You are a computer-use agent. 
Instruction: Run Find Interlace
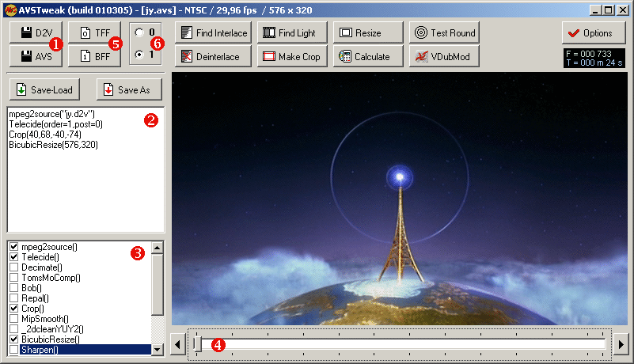(213, 32)
